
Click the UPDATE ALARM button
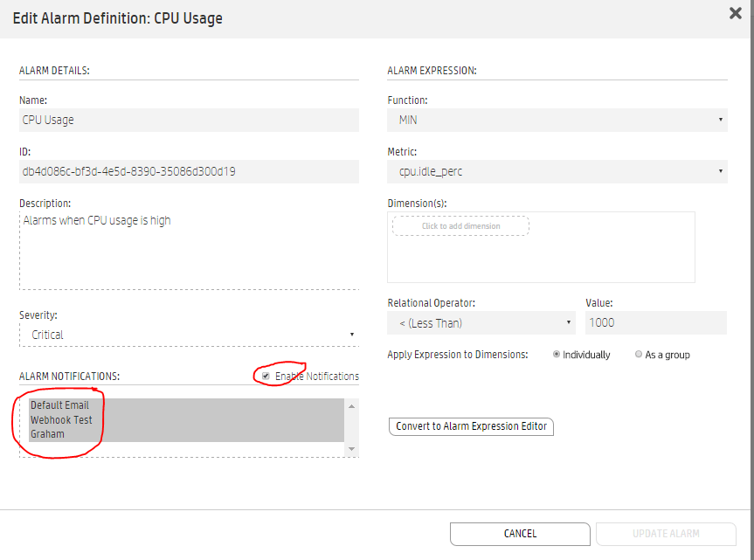665,534
